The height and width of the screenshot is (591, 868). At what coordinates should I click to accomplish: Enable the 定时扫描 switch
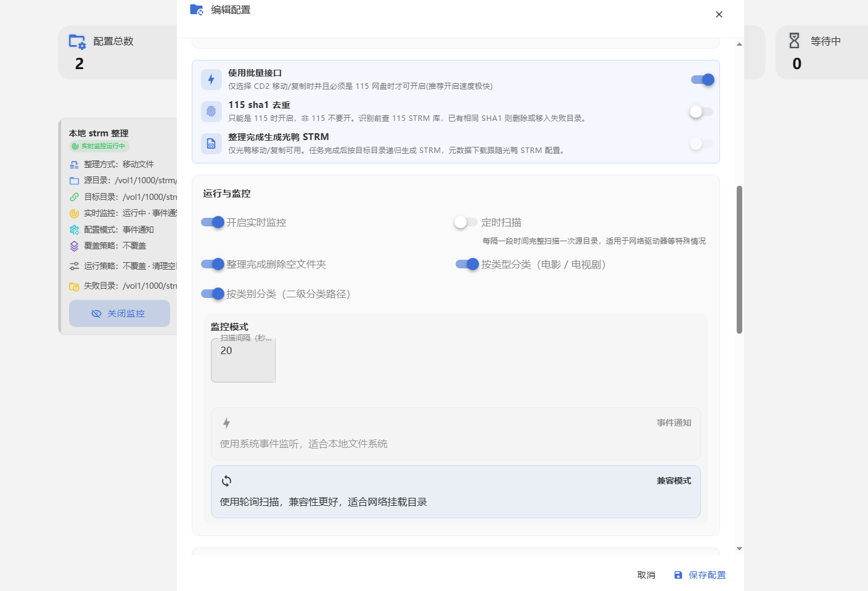(x=466, y=222)
